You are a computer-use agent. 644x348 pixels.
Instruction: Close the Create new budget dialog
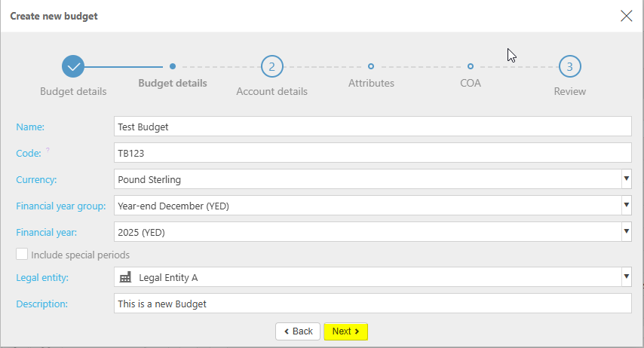coord(626,16)
